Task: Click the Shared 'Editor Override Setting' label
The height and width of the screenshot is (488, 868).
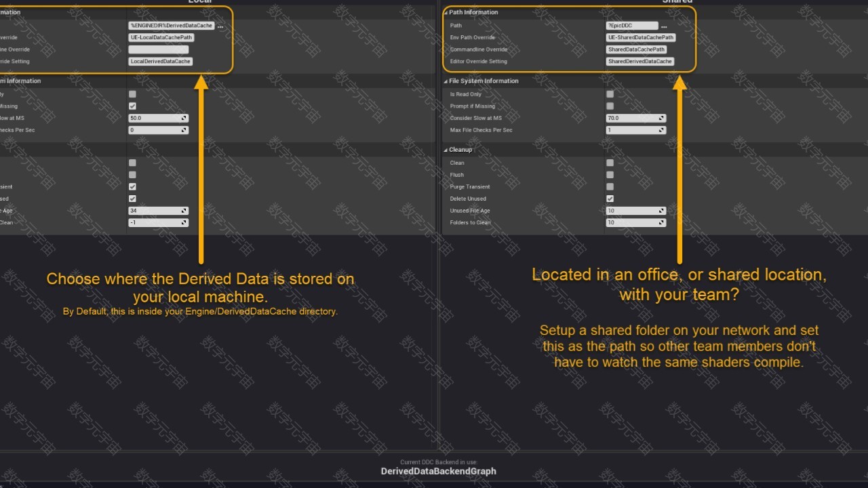Action: tap(479, 62)
